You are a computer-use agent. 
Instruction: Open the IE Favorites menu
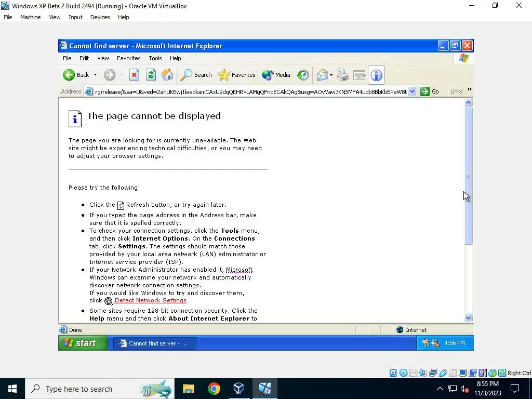tap(129, 58)
